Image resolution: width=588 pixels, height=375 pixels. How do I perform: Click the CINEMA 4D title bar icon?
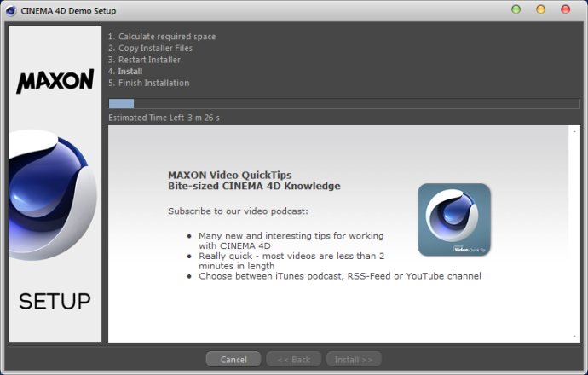coord(11,11)
